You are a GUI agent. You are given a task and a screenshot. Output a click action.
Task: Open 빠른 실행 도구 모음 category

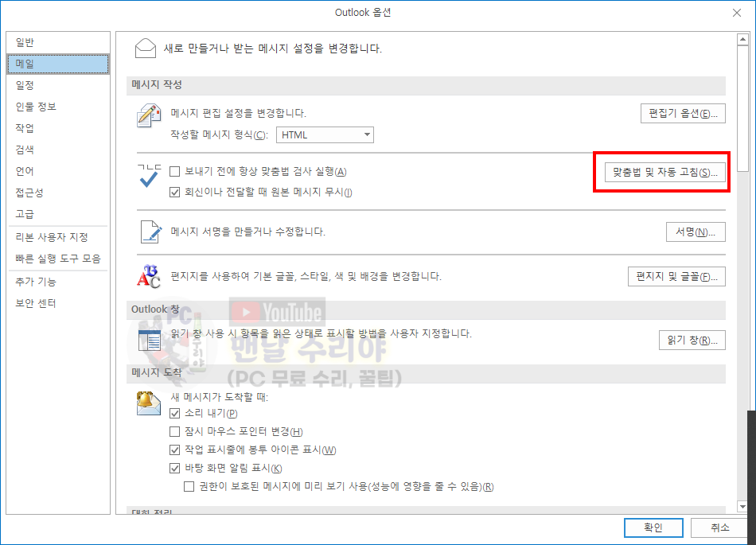tap(58, 259)
